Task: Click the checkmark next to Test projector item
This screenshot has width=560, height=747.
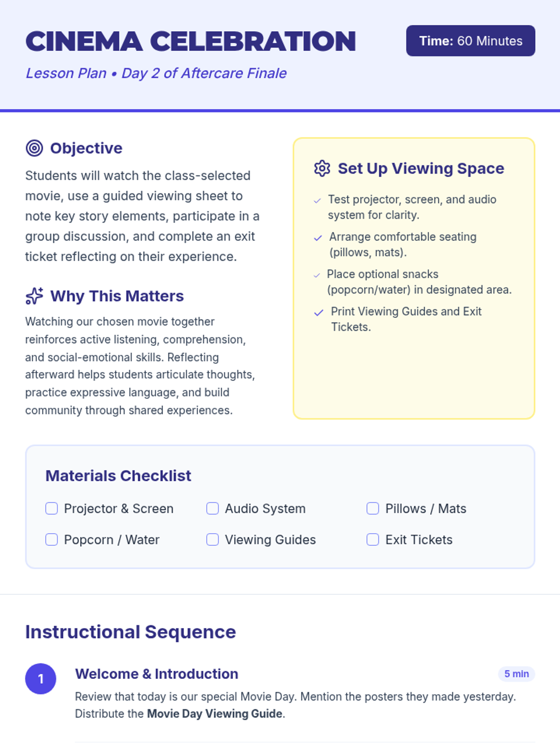Action: pyautogui.click(x=317, y=201)
